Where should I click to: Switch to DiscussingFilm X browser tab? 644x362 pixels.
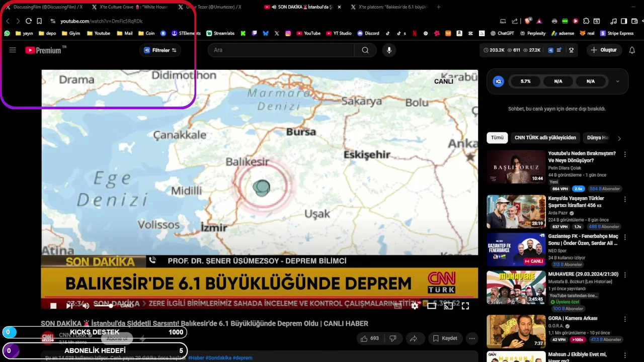point(44,7)
